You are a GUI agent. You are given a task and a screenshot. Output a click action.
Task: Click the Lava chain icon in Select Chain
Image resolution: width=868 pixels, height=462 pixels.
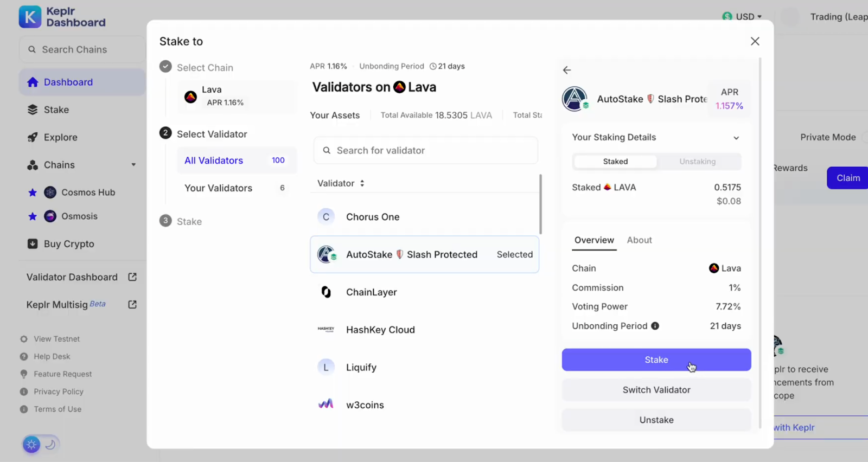pos(190,97)
